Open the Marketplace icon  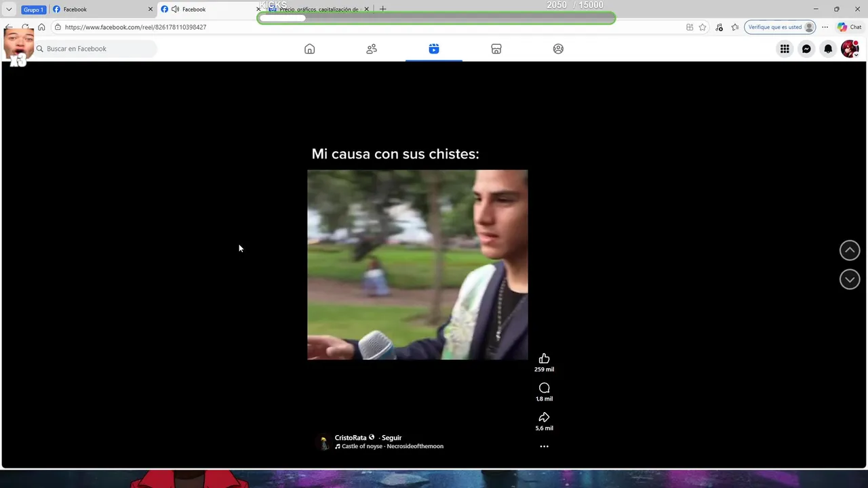[x=496, y=49]
